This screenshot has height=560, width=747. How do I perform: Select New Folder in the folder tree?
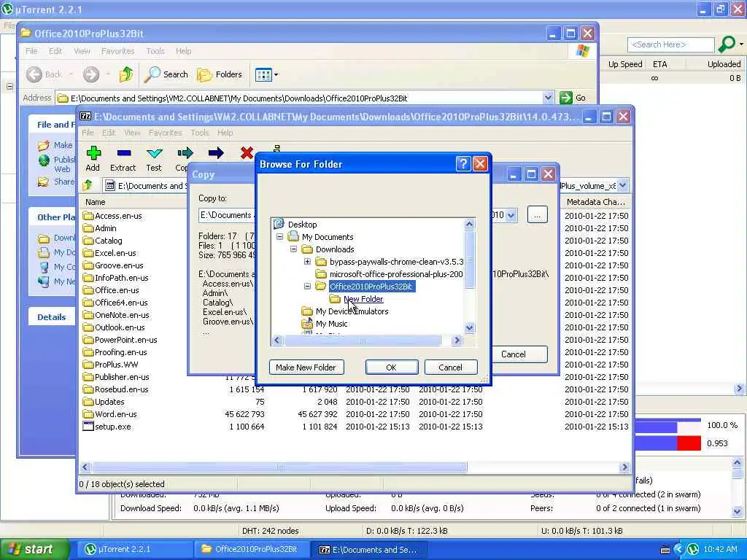click(363, 298)
